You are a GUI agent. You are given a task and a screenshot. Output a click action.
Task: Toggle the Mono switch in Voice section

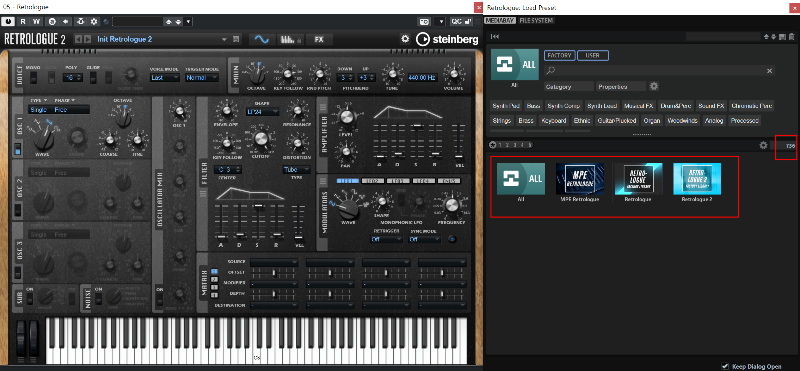point(34,78)
